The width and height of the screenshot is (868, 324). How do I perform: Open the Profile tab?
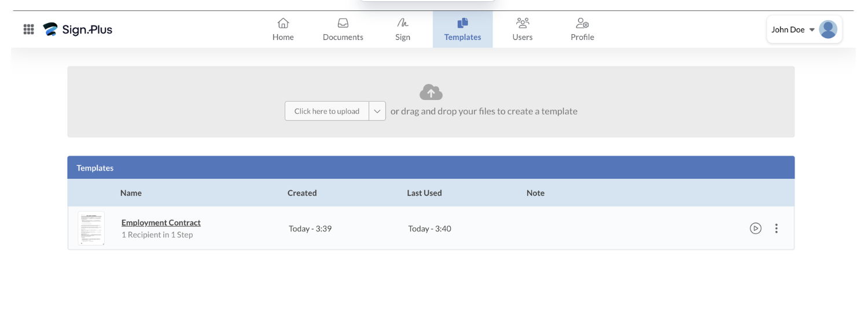tap(582, 30)
